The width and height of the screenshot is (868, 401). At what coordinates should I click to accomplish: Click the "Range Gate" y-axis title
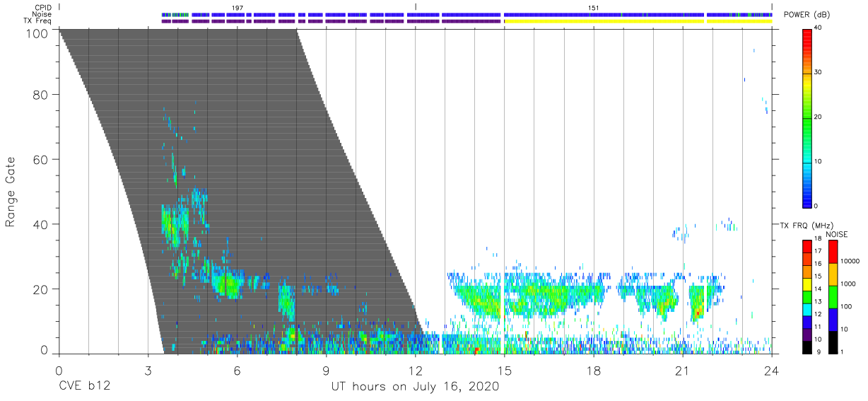[x=11, y=192]
